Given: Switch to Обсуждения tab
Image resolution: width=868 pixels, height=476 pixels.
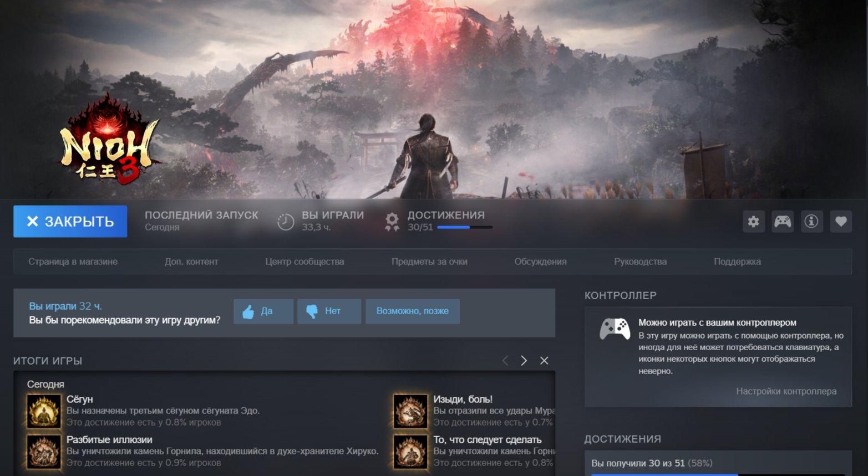Looking at the screenshot, I should 540,262.
